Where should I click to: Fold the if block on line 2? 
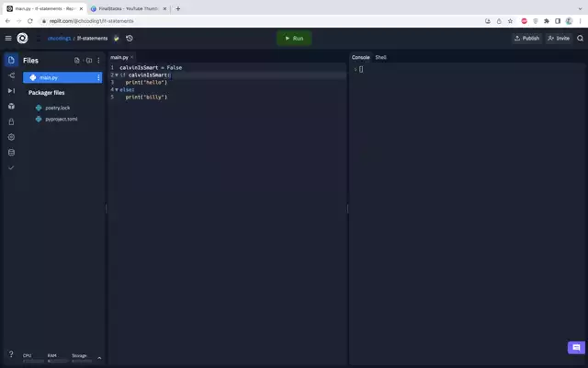click(x=117, y=75)
